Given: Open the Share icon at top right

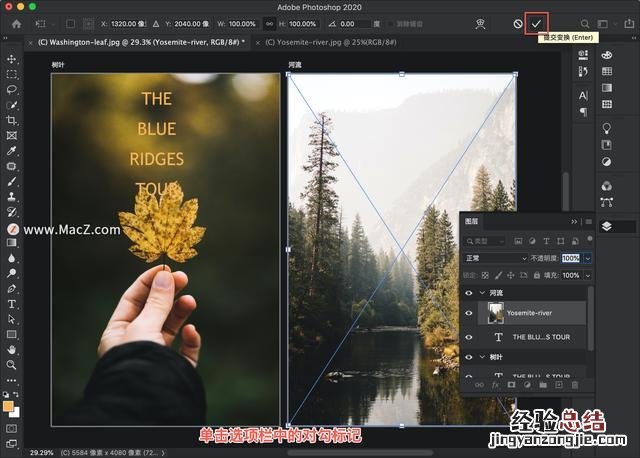Looking at the screenshot, I should tap(629, 24).
